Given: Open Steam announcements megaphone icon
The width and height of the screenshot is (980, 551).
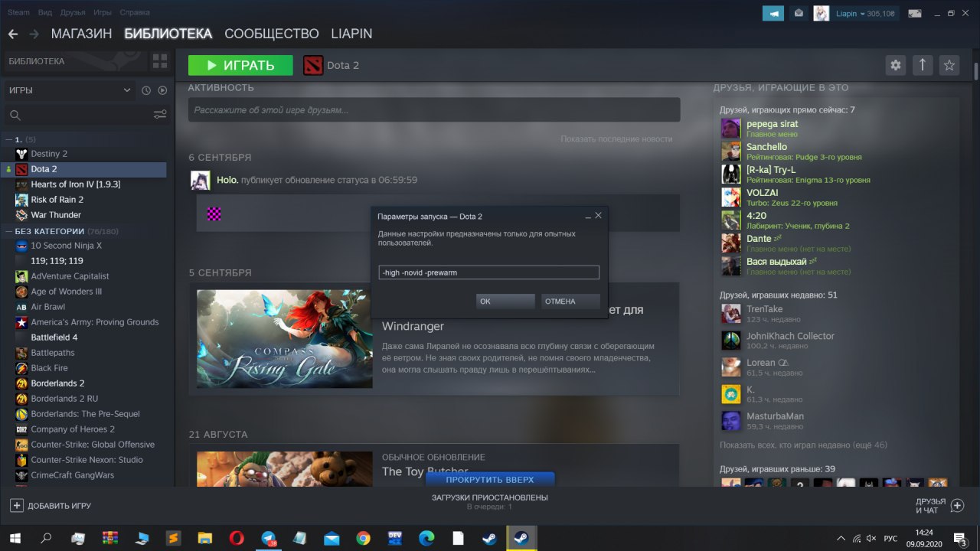Looking at the screenshot, I should [773, 13].
